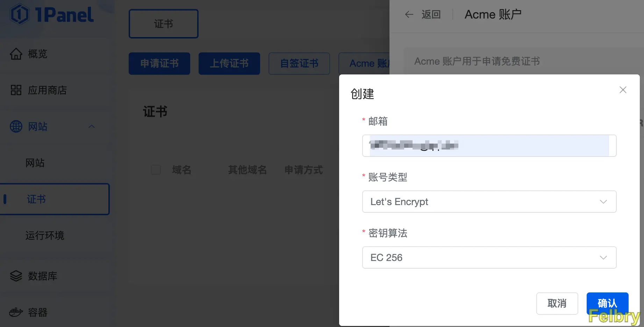Click the 返回 link in drawer

click(431, 14)
